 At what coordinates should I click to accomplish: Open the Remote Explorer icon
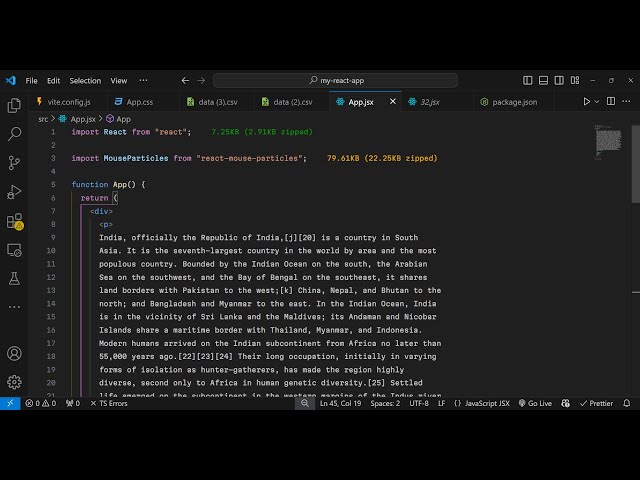14,250
